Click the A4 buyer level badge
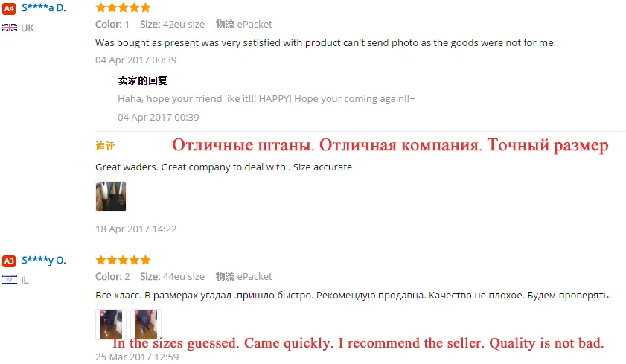This screenshot has width=626, height=364. pyautogui.click(x=9, y=8)
